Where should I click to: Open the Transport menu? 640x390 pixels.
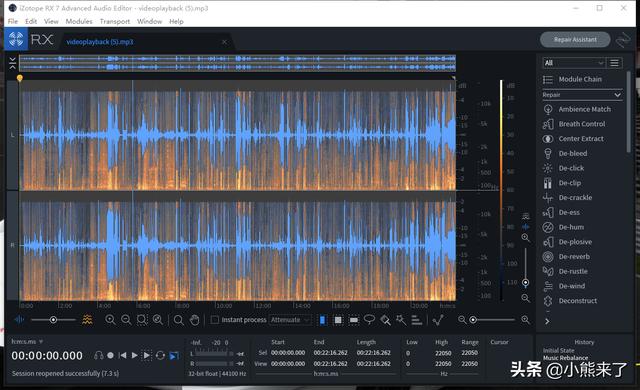(x=115, y=21)
